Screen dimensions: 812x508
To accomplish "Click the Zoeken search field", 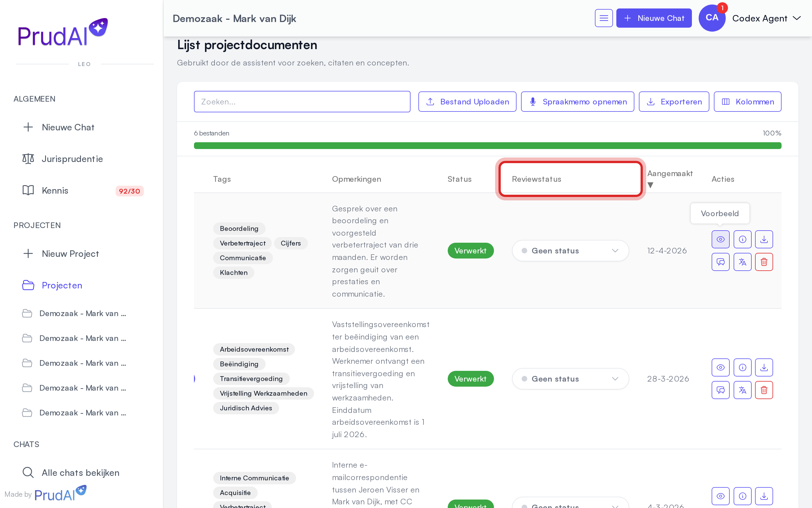I will click(x=302, y=102).
